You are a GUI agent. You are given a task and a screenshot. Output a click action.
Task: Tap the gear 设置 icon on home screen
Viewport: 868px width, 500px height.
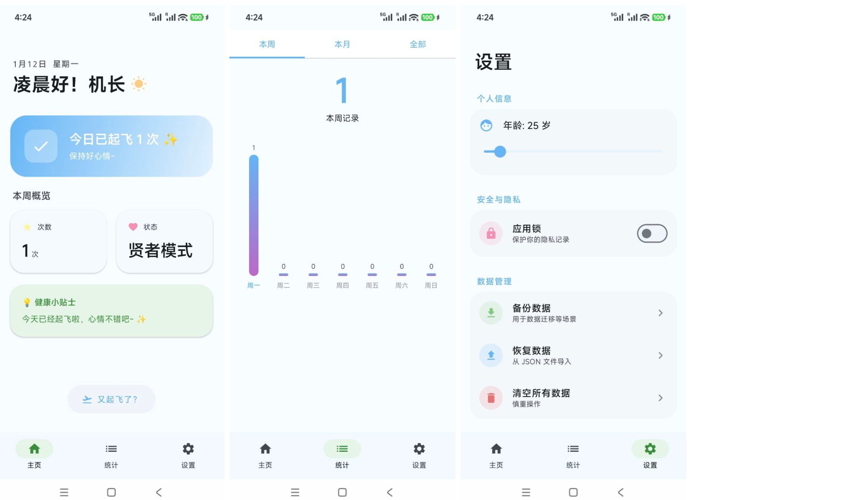(188, 449)
